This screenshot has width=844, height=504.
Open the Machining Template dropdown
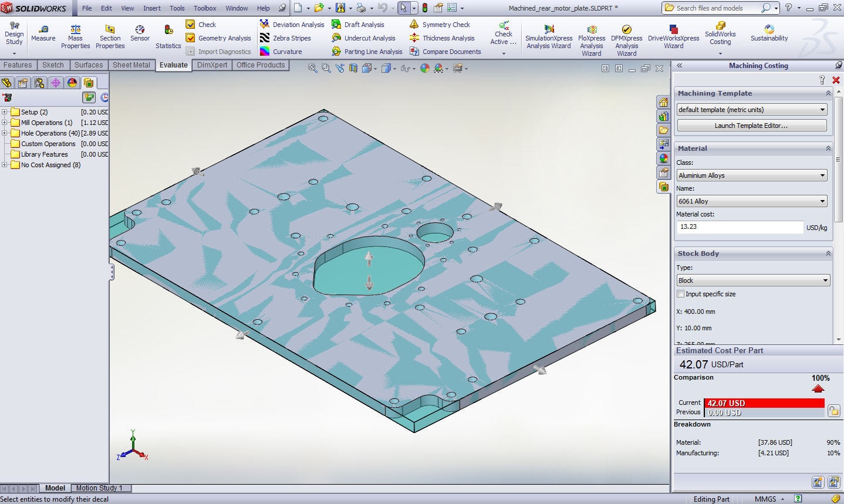[x=751, y=110]
